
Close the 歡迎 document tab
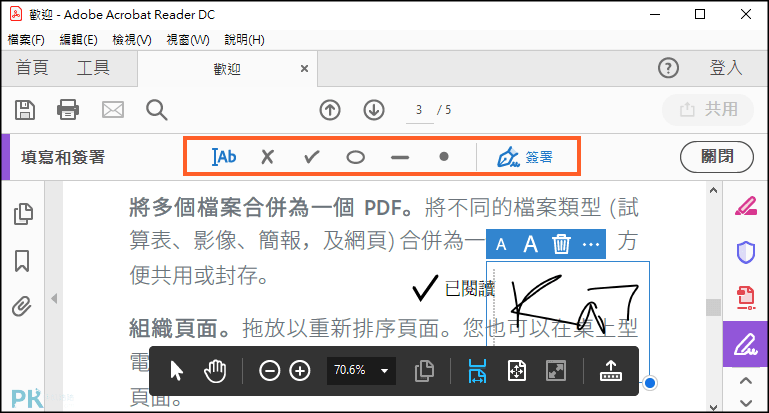pos(305,69)
